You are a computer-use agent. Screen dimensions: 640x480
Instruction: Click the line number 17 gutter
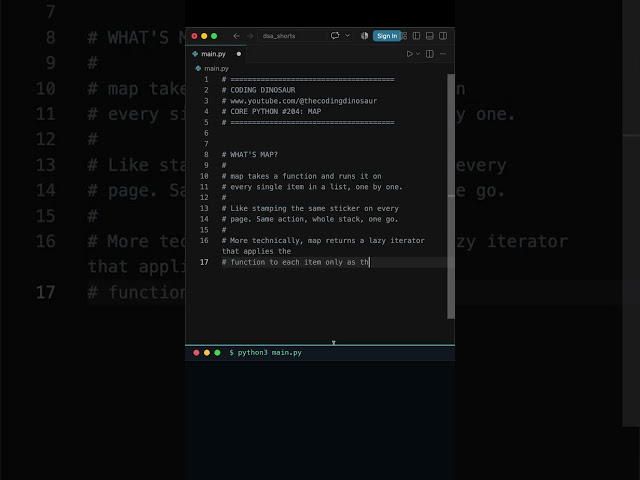(204, 262)
